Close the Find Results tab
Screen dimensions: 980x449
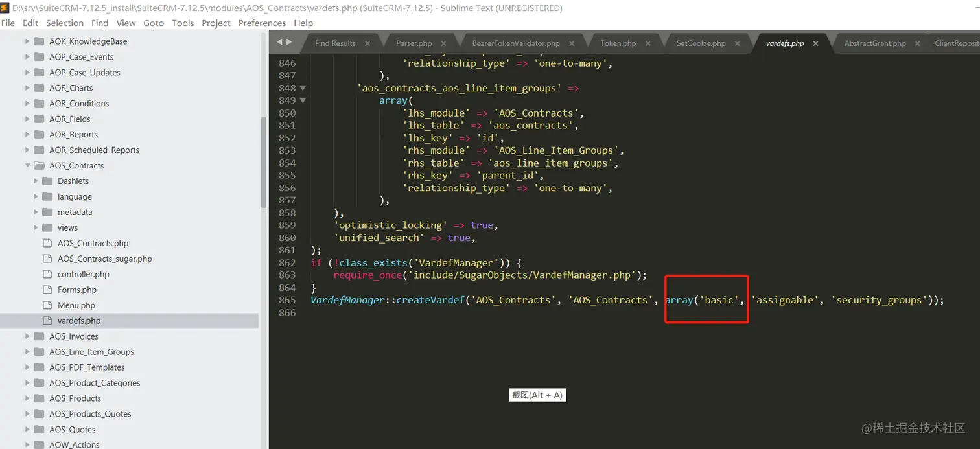[x=367, y=43]
